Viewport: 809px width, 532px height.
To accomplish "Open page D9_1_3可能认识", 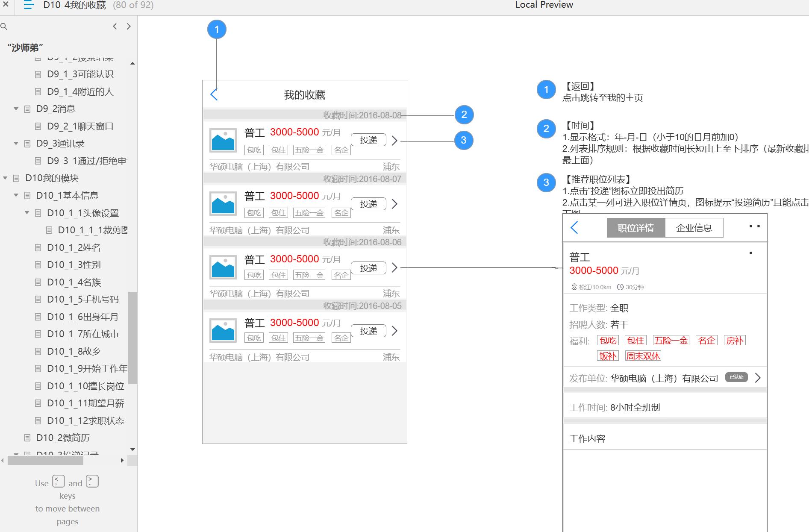I will tap(80, 74).
